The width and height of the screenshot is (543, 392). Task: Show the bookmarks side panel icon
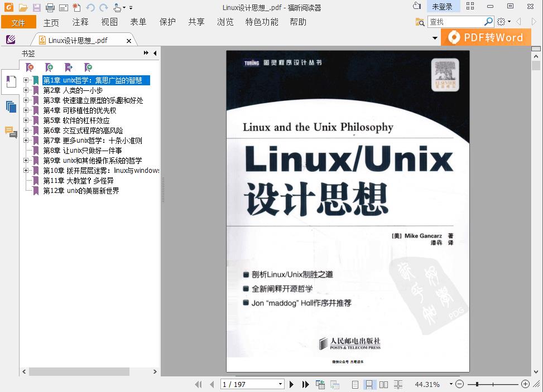[11, 81]
